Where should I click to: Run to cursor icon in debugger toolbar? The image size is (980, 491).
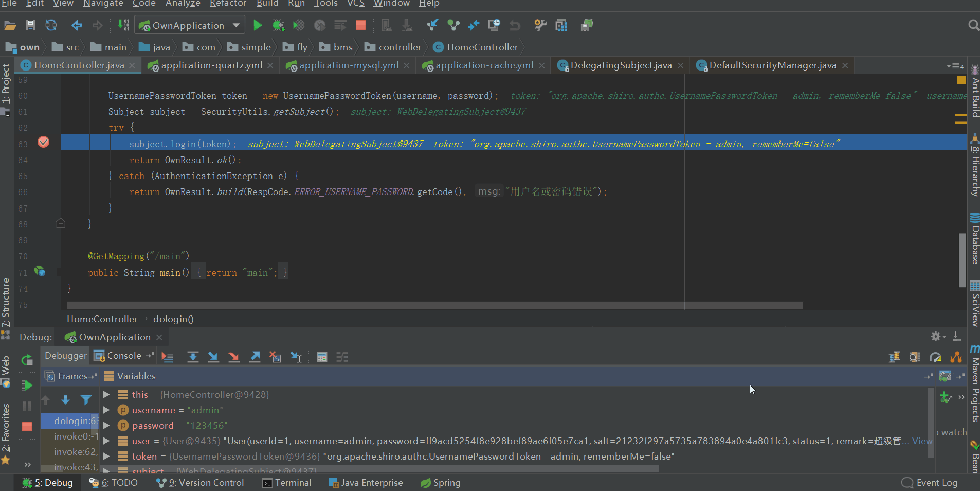point(296,357)
